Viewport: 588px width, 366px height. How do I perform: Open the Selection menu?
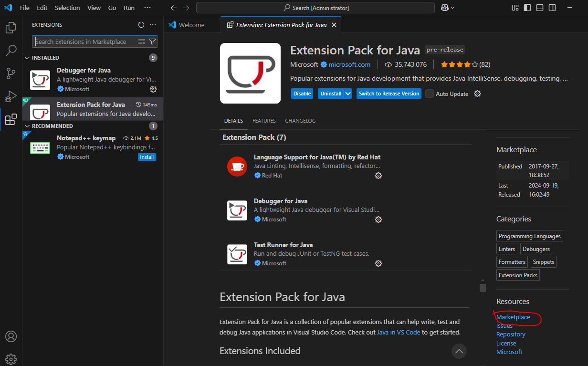[x=67, y=8]
